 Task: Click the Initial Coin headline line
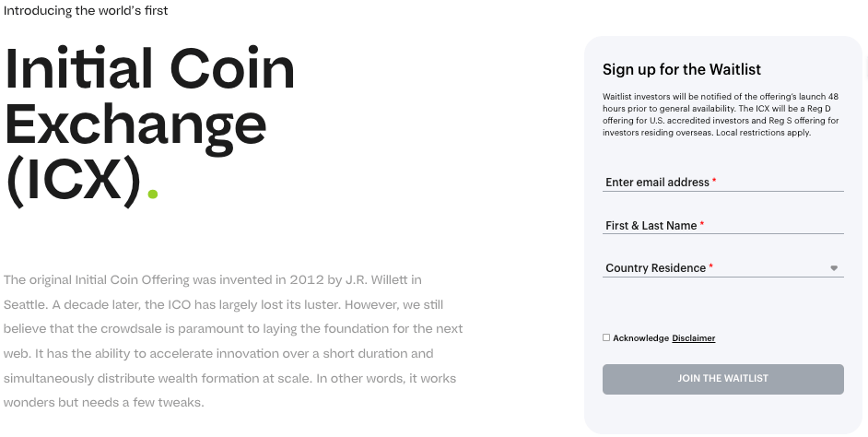pyautogui.click(x=150, y=70)
